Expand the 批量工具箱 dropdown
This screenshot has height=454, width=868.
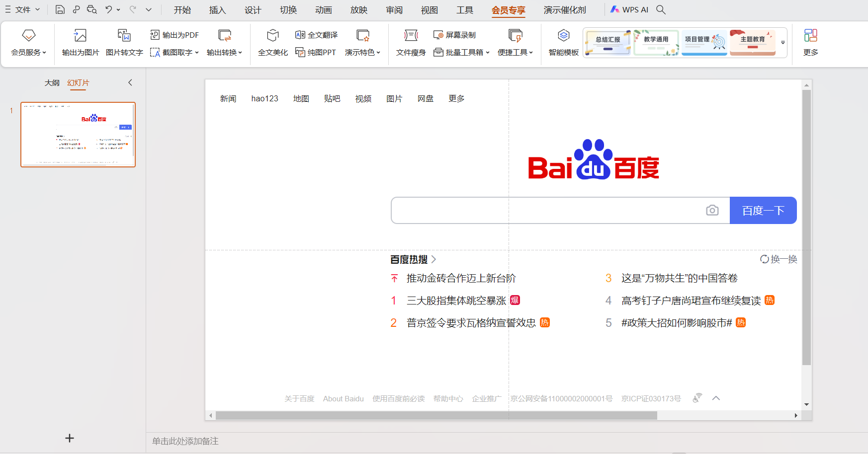[x=488, y=53]
